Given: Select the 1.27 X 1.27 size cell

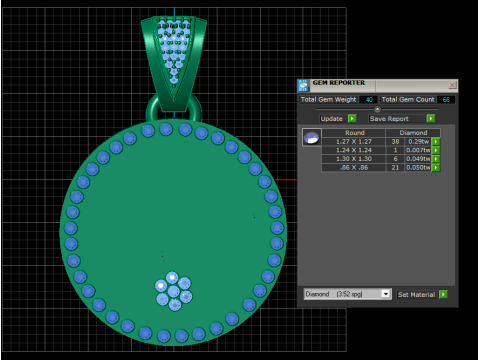Looking at the screenshot, I should [354, 142].
